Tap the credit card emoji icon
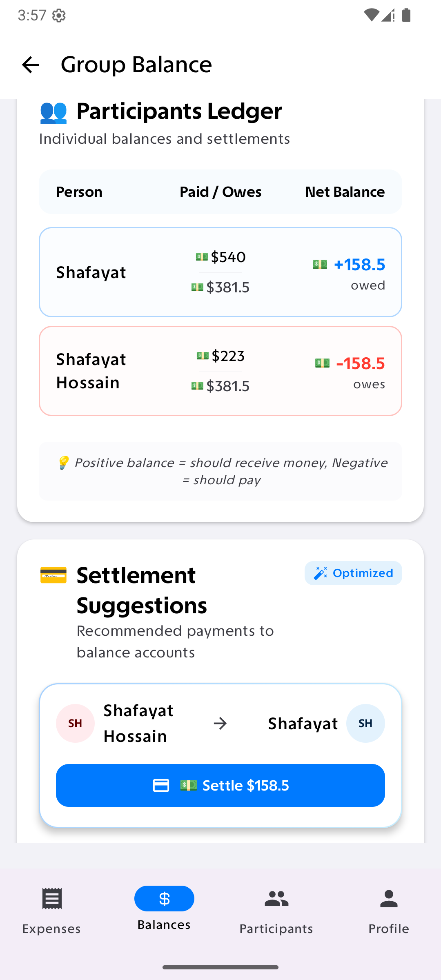Image resolution: width=441 pixels, height=980 pixels. click(53, 575)
